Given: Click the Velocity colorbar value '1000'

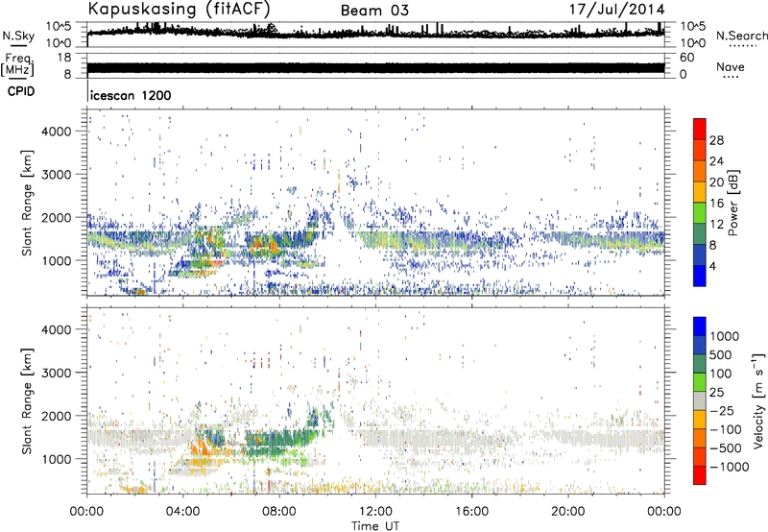Looking at the screenshot, I should point(725,336).
